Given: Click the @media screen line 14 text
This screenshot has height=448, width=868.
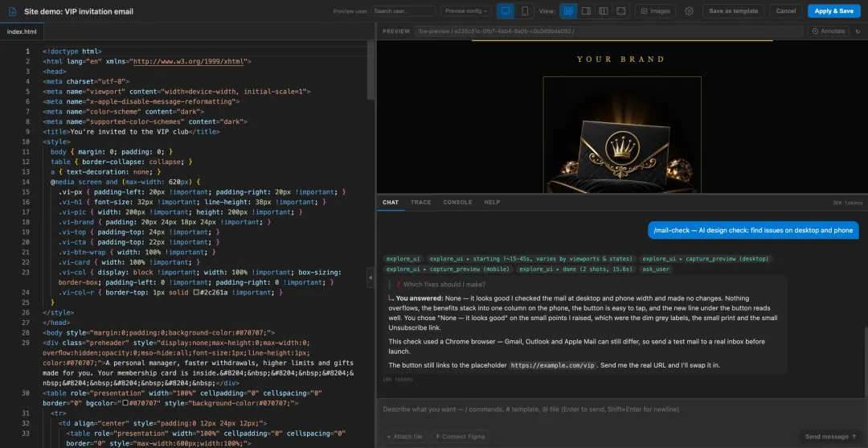Looking at the screenshot, I should (125, 182).
